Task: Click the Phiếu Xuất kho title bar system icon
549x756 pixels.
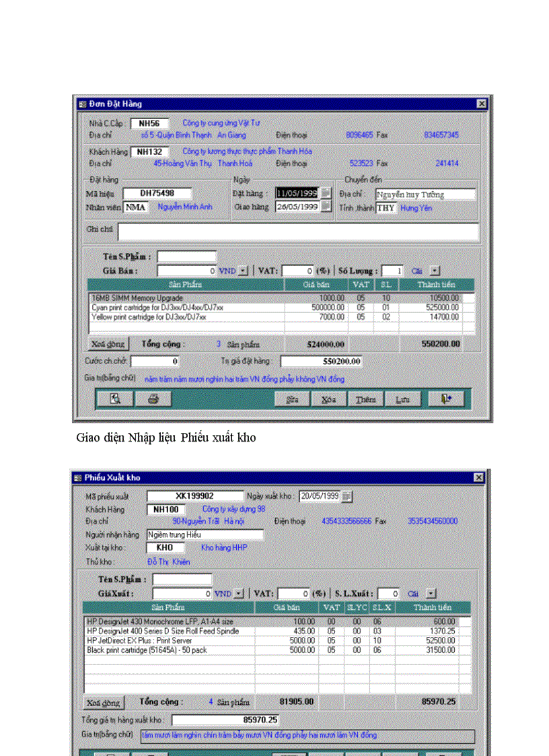Action: pyautogui.click(x=79, y=477)
